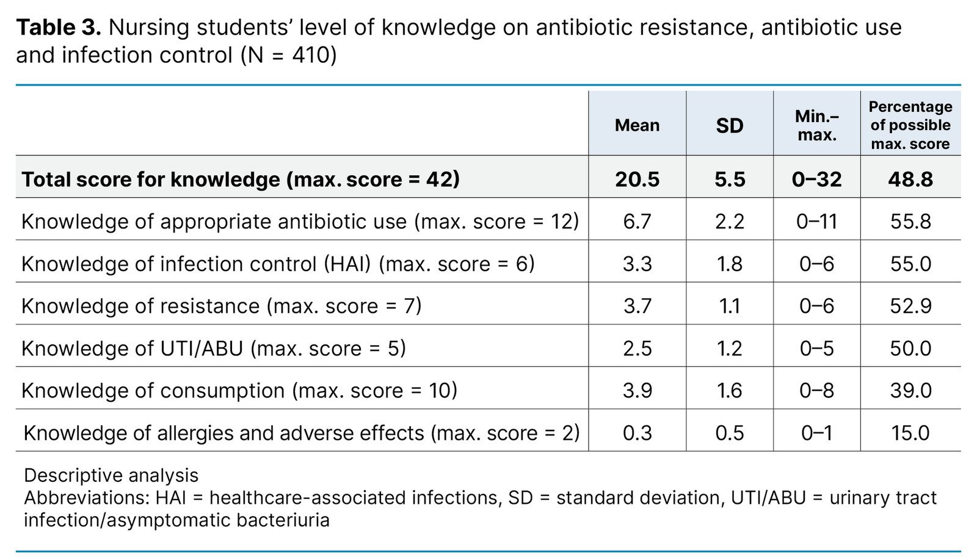This screenshot has width=977, height=560.
Task: Click the 15.0 percentage cell
Action: (910, 433)
